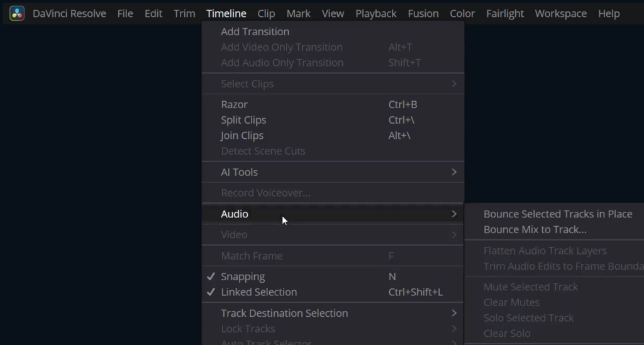Image resolution: width=644 pixels, height=345 pixels.
Task: Open the Trim menu
Action: coord(184,14)
